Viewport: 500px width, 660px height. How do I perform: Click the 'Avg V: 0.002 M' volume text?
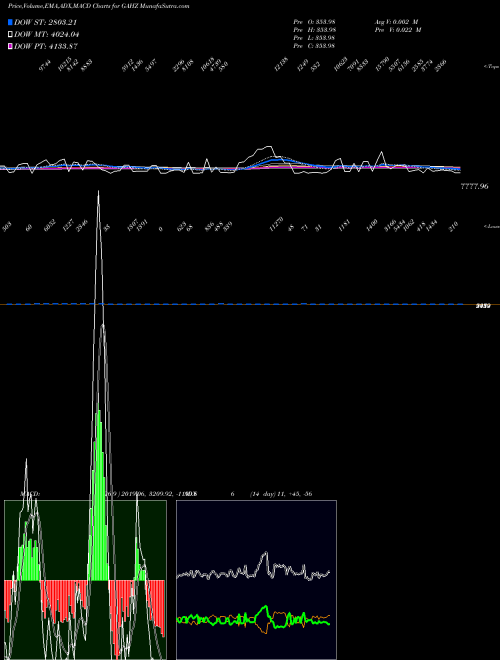click(x=396, y=21)
